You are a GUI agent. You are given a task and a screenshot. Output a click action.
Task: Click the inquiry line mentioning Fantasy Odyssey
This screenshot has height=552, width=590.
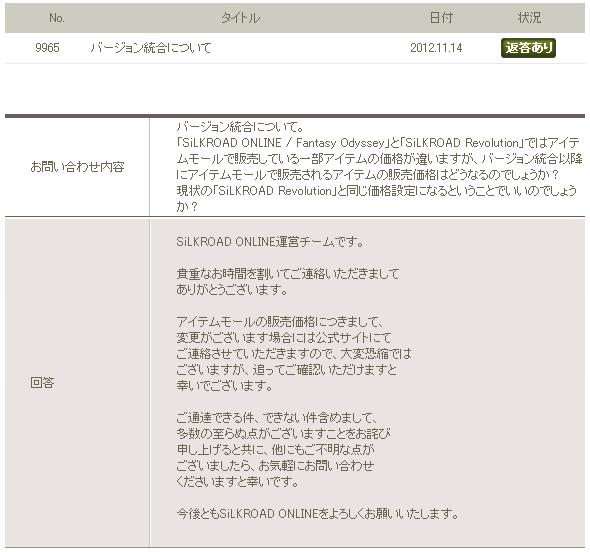pos(378,143)
